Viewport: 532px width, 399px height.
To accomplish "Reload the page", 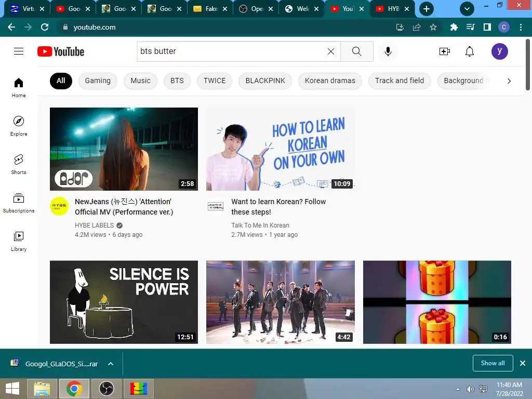I will 45,27.
